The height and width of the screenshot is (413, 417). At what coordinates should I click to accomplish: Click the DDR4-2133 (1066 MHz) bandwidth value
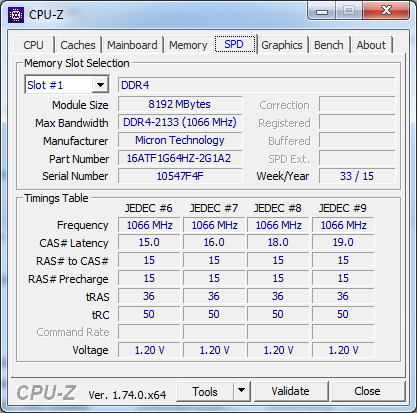[180, 122]
